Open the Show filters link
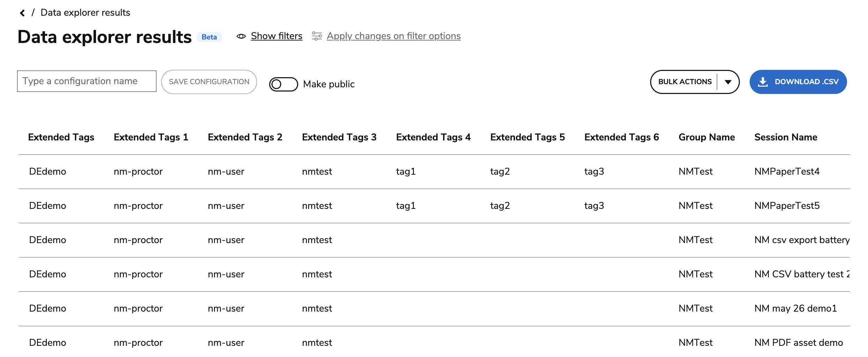Screen dimensions: 868x357 (277, 36)
